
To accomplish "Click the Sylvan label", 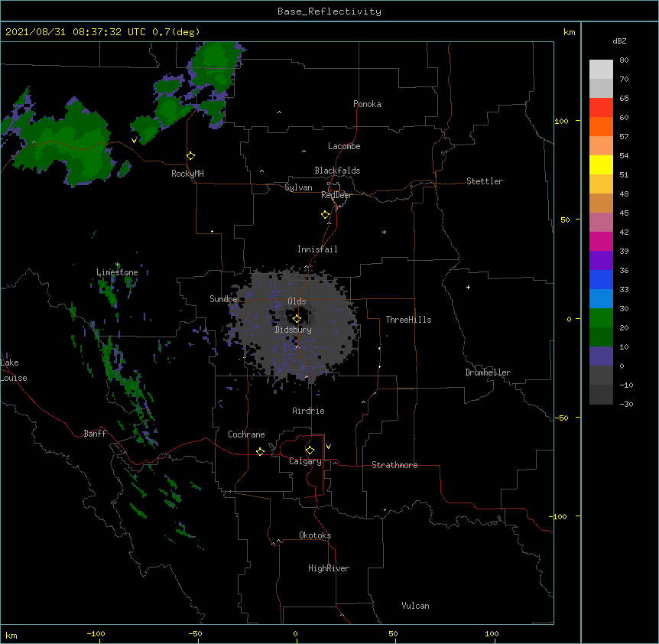I will (x=298, y=187).
